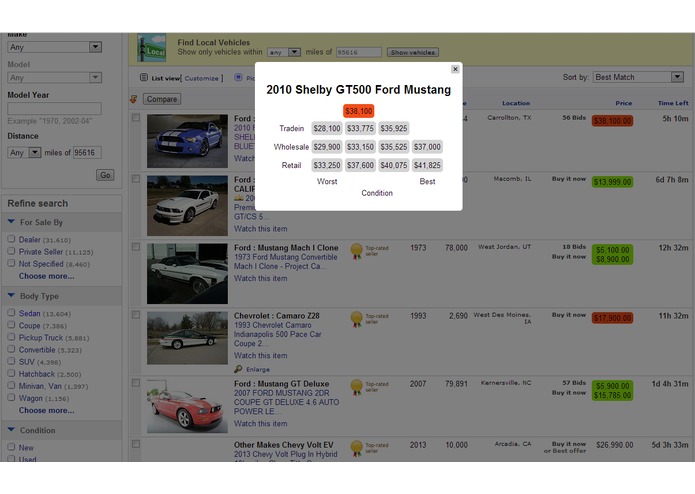Viewport: 695px width, 494px height.
Task: Sort listings by Time Left header
Action: (673, 103)
